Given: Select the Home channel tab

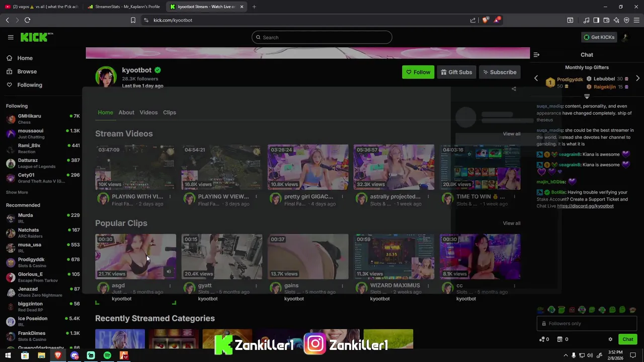Looking at the screenshot, I should [105, 112].
